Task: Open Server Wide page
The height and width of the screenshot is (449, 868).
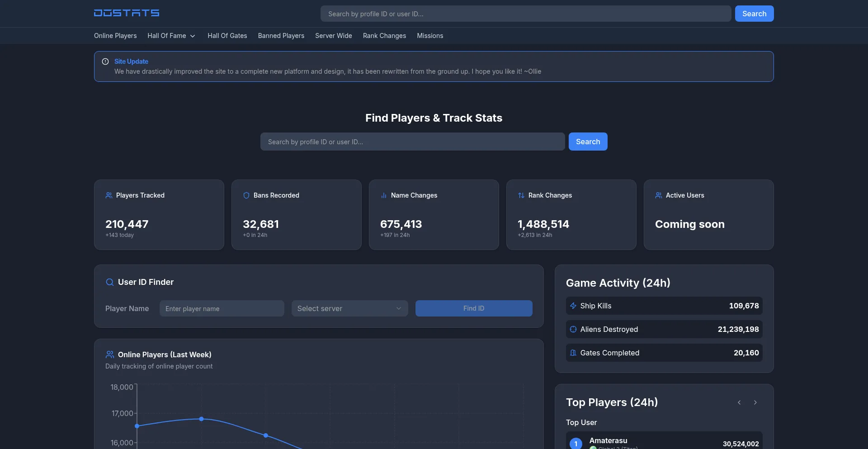Action: coord(334,36)
